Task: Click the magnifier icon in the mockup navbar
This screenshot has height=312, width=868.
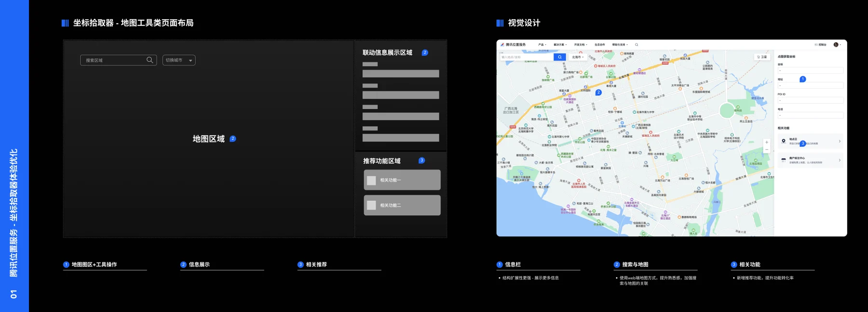Action: pos(637,44)
